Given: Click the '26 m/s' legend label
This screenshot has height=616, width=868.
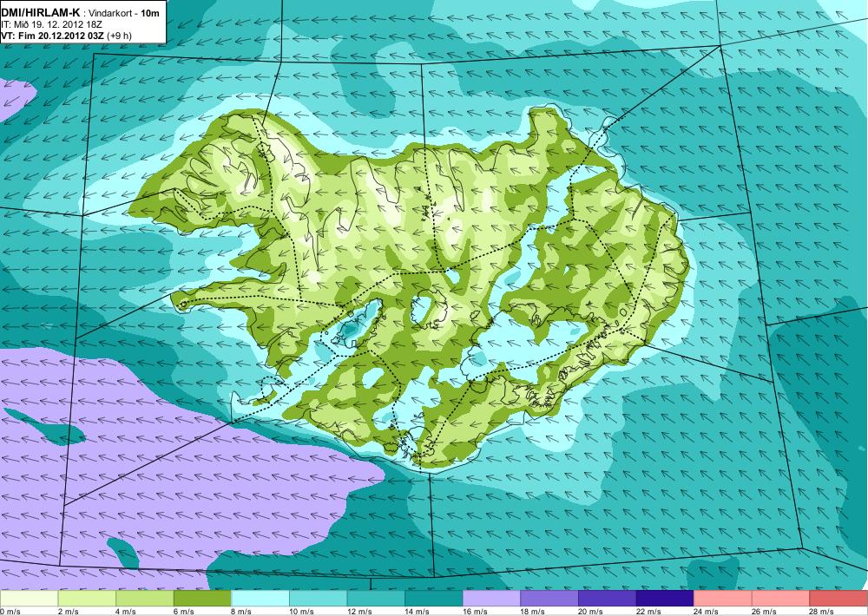Looking at the screenshot, I should pos(765,612).
